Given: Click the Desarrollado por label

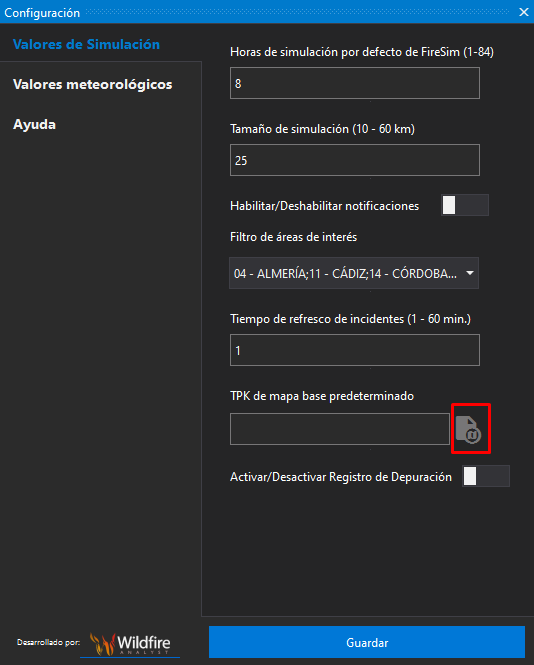Looking at the screenshot, I should pyautogui.click(x=48, y=642).
